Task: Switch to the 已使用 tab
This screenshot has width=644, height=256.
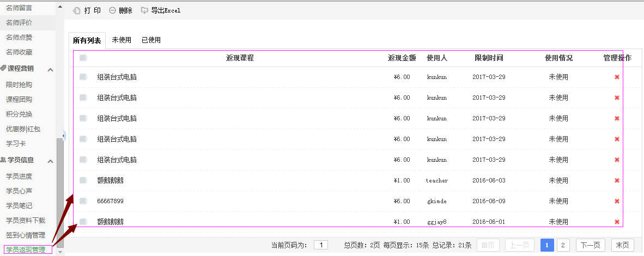Action: 151,40
